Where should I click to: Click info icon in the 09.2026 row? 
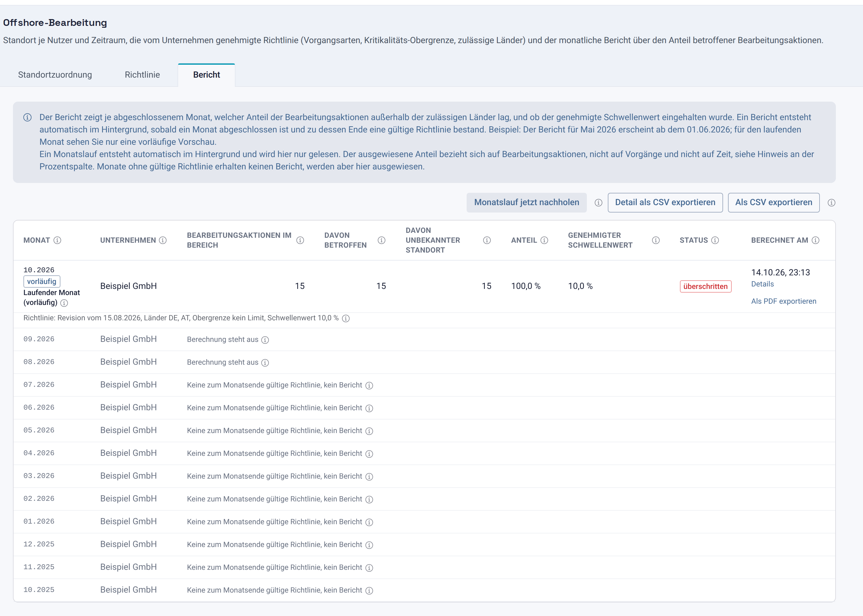point(265,340)
